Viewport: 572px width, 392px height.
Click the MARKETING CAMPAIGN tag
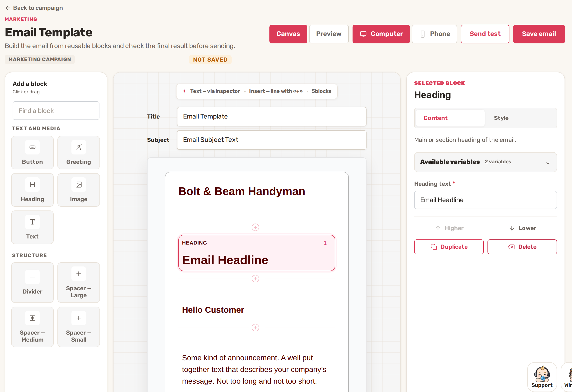40,59
